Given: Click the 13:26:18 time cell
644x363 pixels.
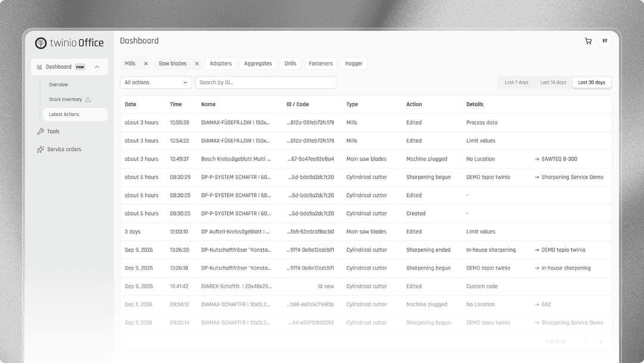Looking at the screenshot, I should click(179, 268).
